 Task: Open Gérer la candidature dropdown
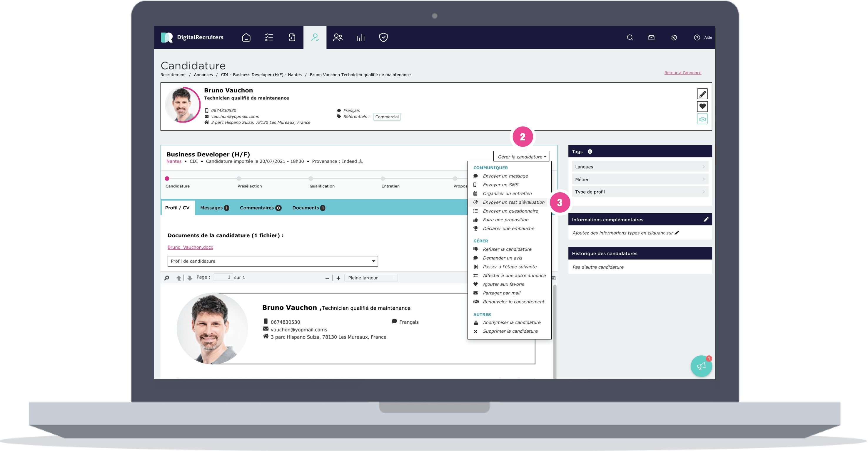pos(521,157)
